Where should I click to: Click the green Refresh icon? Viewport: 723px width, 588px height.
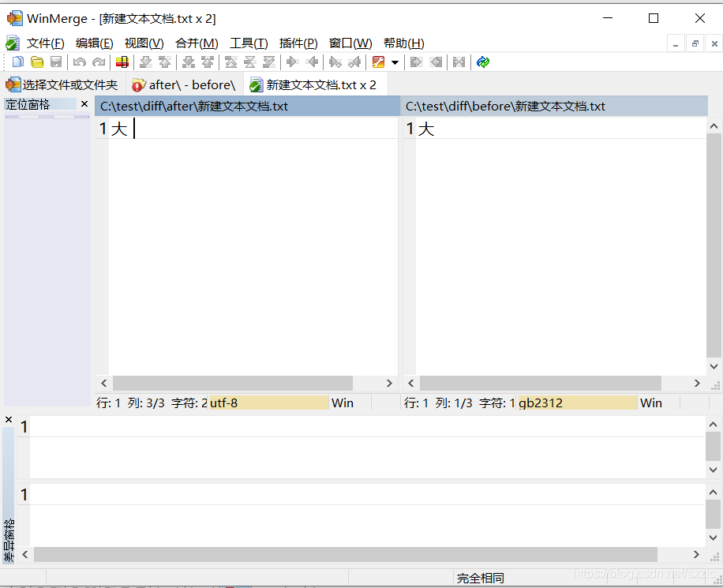tap(483, 62)
